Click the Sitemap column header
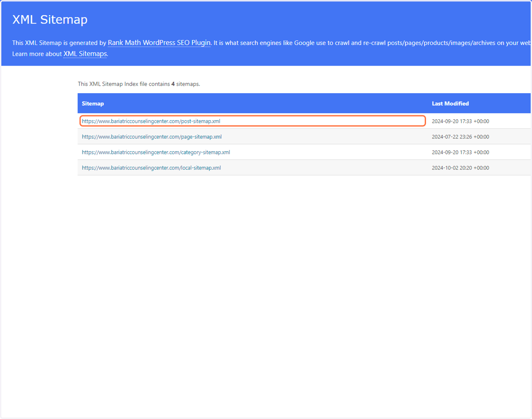The height and width of the screenshot is (419, 532). point(93,103)
